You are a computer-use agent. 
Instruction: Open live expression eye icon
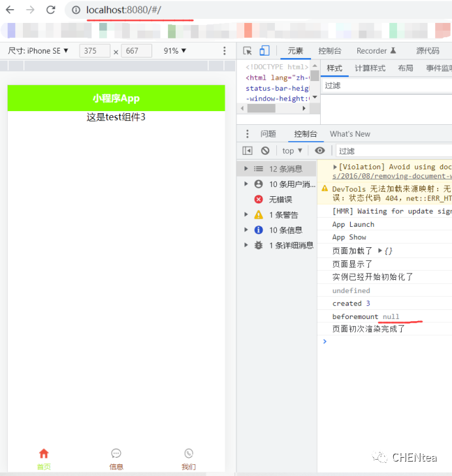coord(319,151)
